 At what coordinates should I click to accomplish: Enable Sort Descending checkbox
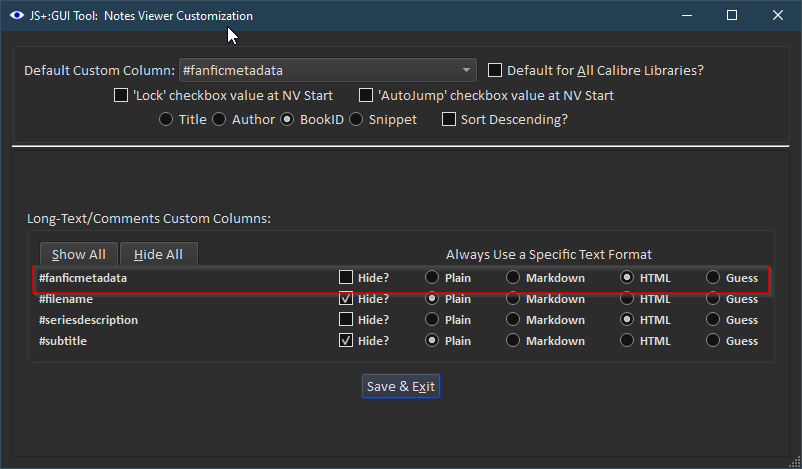click(x=449, y=119)
